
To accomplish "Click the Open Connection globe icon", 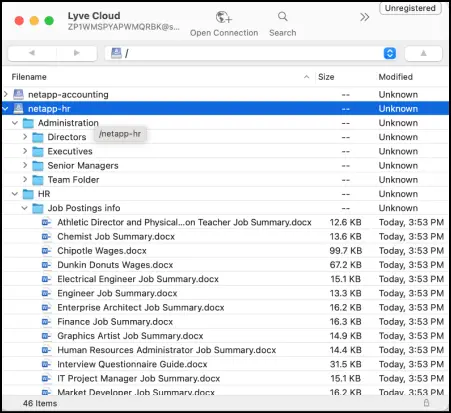I will (223, 17).
